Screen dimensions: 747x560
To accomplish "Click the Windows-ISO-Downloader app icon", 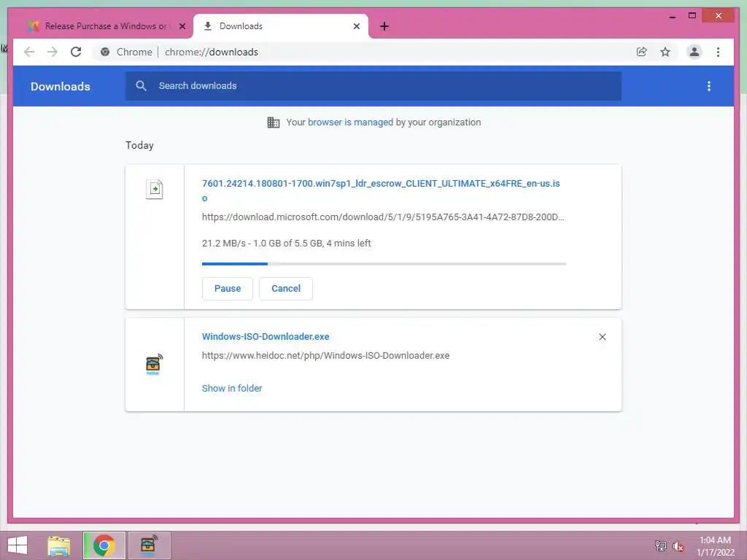I will tap(154, 365).
